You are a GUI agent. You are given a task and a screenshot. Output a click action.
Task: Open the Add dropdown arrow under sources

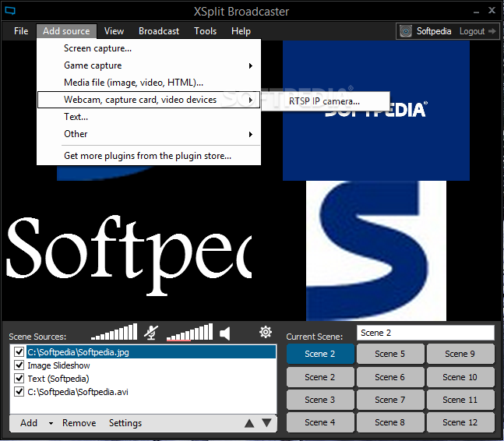pyautogui.click(x=51, y=424)
